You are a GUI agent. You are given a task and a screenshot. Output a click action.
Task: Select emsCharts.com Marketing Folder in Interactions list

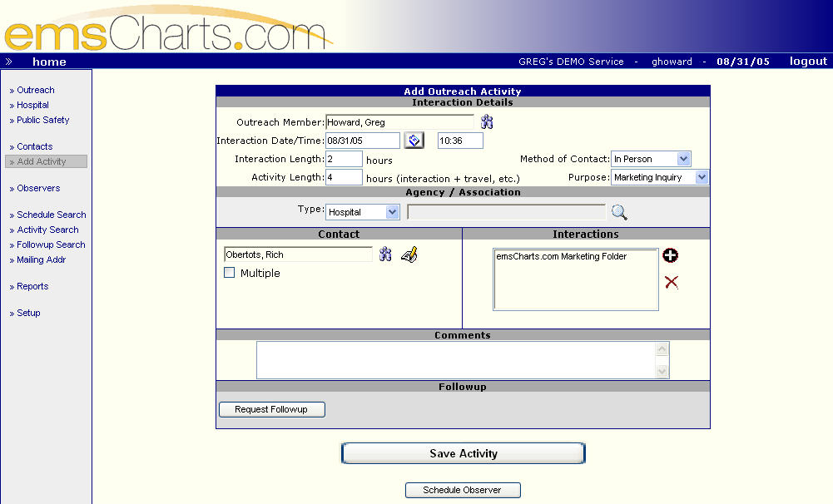click(561, 256)
